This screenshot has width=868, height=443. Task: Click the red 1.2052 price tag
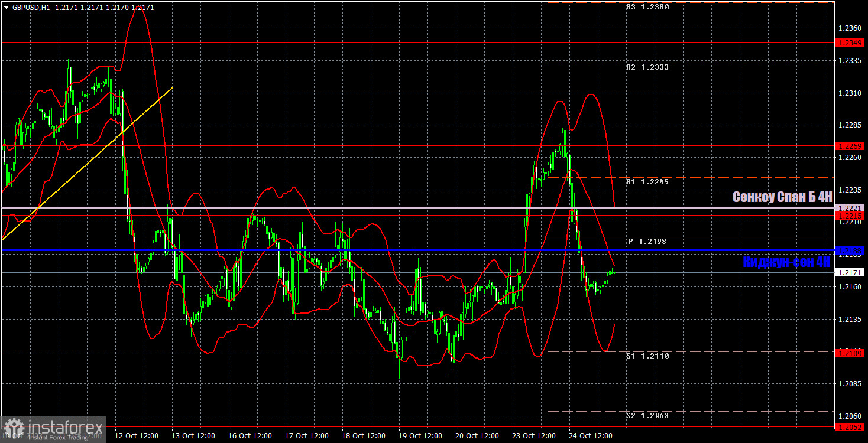tap(851, 426)
